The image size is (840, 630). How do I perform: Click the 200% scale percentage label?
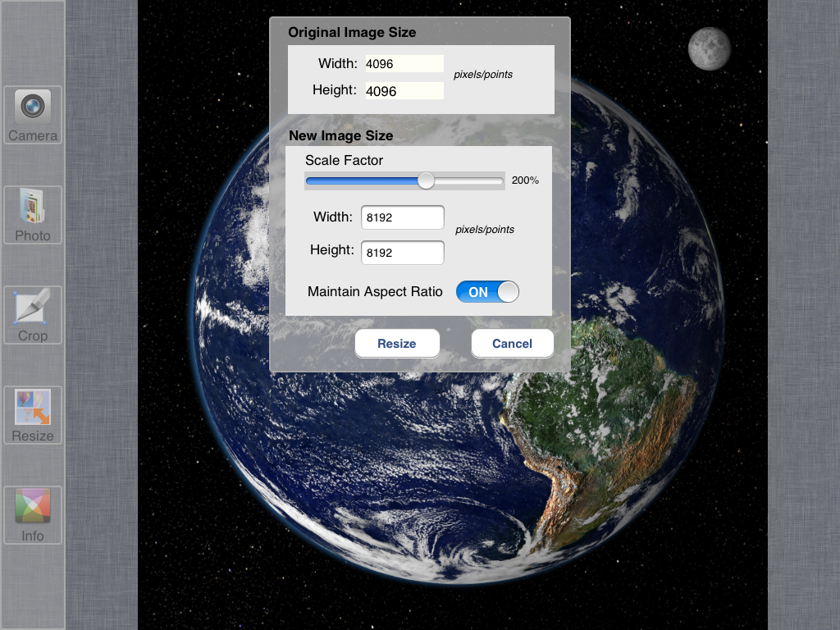tap(525, 180)
